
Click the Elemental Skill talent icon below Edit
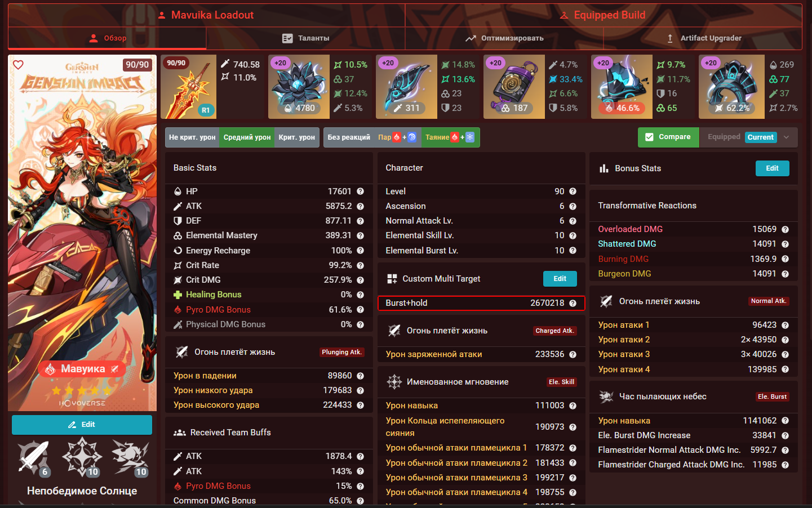click(82, 457)
